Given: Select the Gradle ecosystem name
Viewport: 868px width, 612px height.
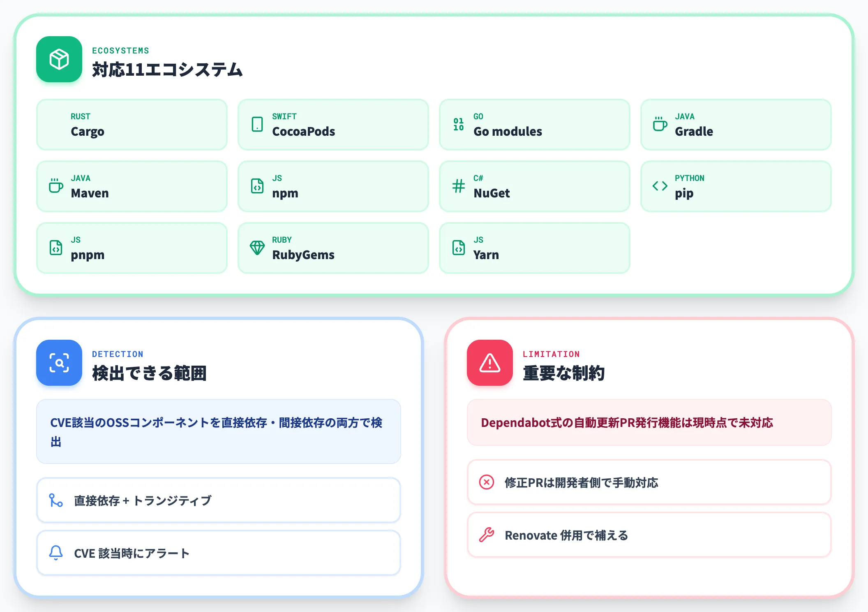Looking at the screenshot, I should 694,132.
